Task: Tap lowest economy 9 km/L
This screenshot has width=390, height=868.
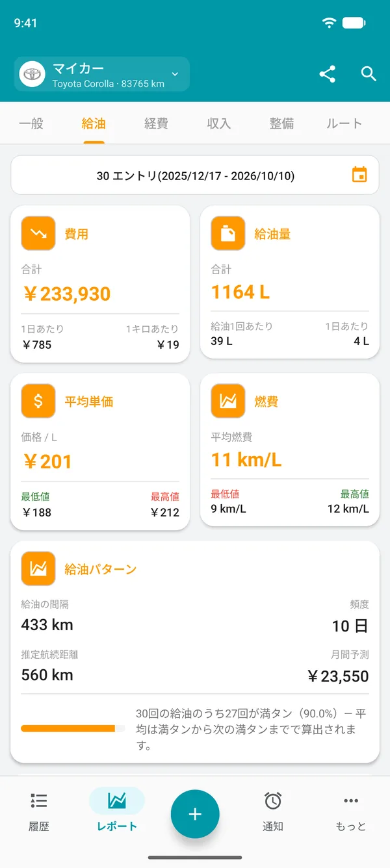Action: [229, 509]
